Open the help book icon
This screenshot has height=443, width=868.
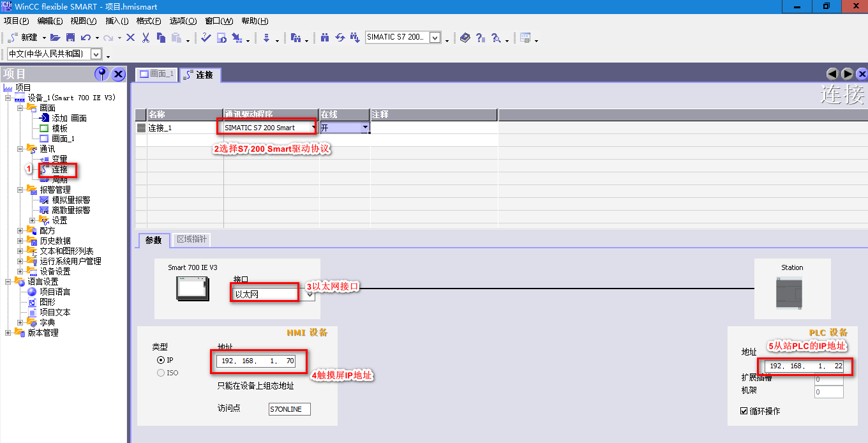465,38
